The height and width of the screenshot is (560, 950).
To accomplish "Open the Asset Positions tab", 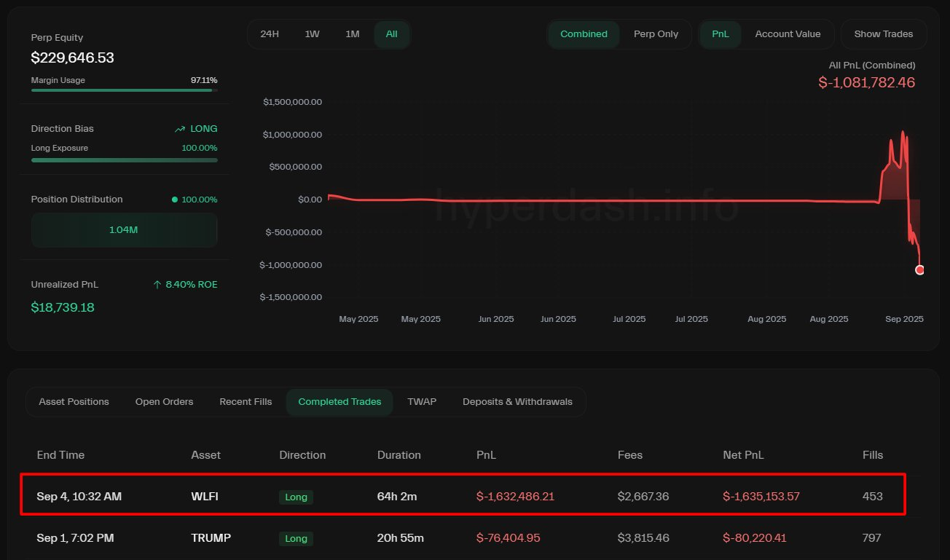I will 74,402.
